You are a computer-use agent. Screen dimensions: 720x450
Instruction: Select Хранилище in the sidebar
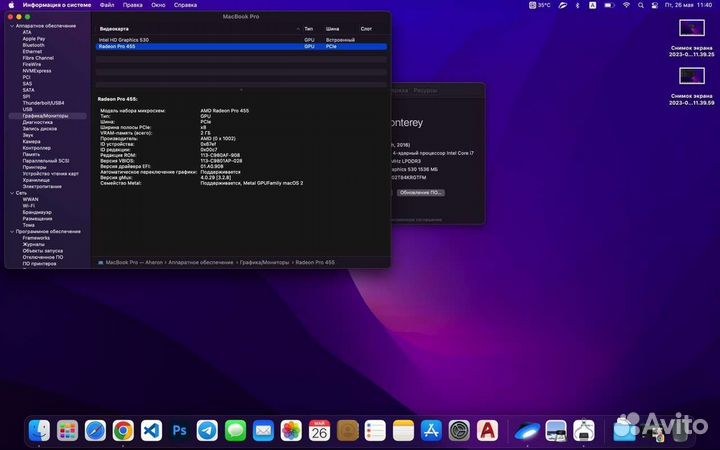[36, 180]
